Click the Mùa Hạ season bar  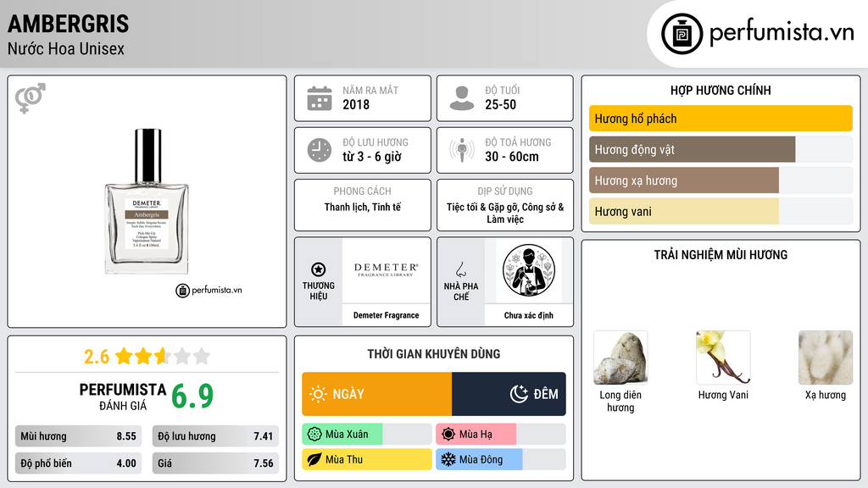pos(500,435)
